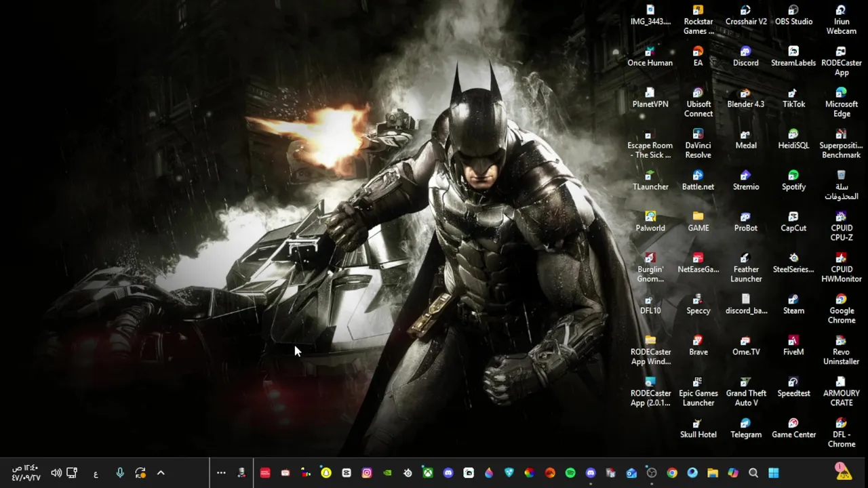Open the Outlook taskbar icon

(x=631, y=473)
